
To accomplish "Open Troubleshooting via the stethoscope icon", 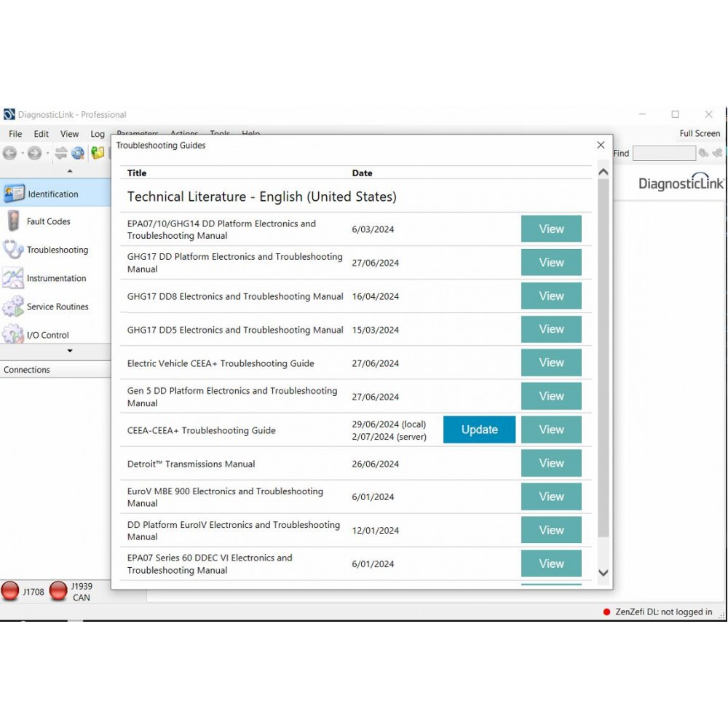I will pos(12,250).
